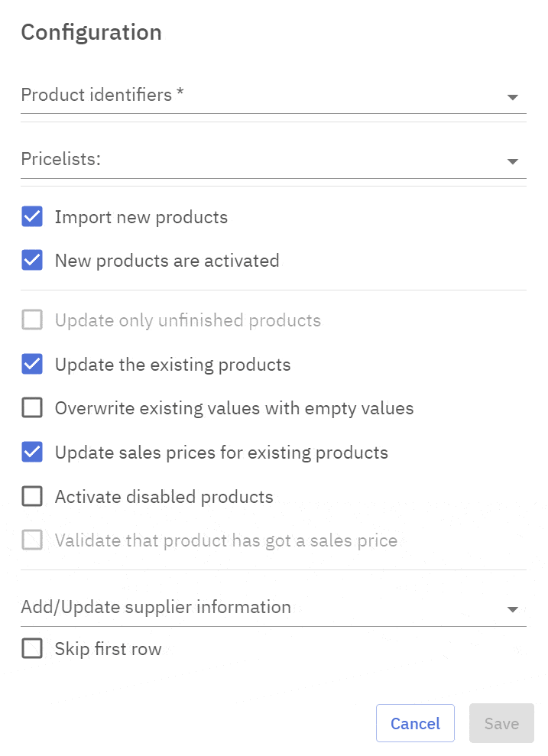548x756 pixels.
Task: Click the Save button
Action: click(x=501, y=724)
